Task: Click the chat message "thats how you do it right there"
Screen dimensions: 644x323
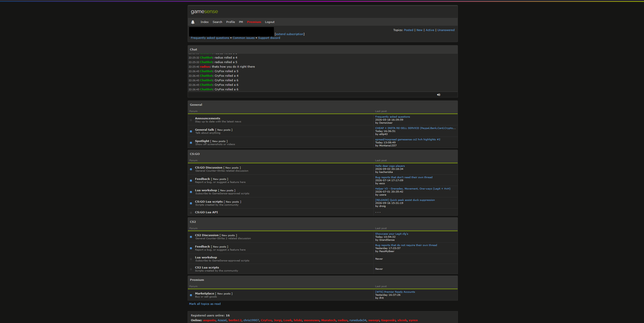Action: pyautogui.click(x=233, y=67)
